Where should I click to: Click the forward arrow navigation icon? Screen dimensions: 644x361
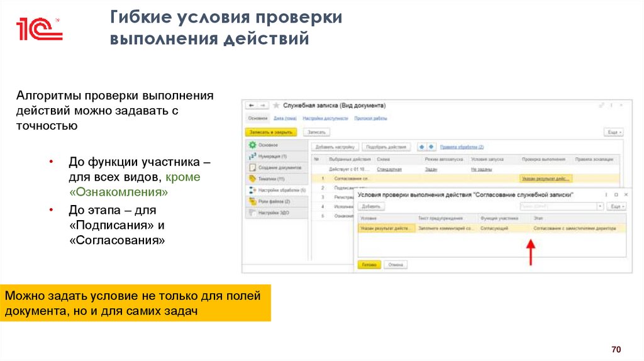[x=264, y=106]
